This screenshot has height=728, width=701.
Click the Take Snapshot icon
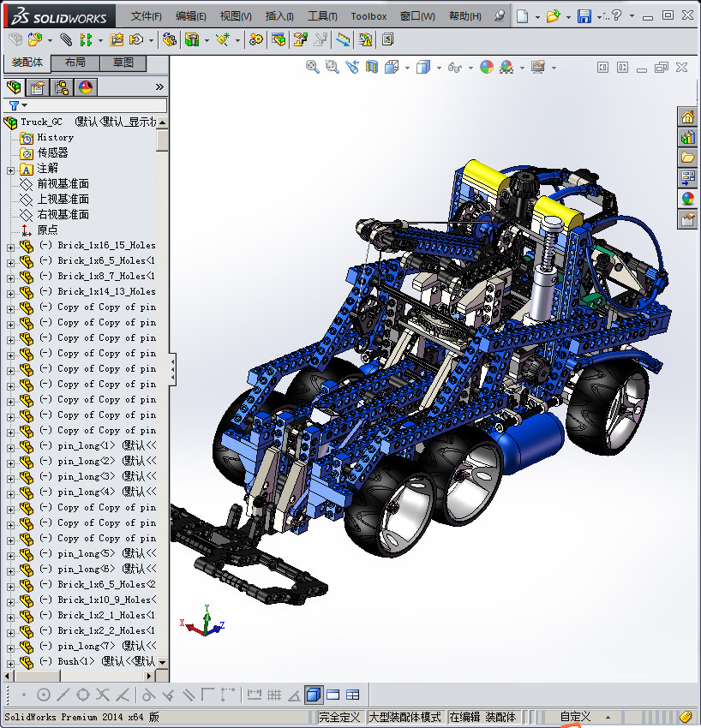click(x=388, y=40)
